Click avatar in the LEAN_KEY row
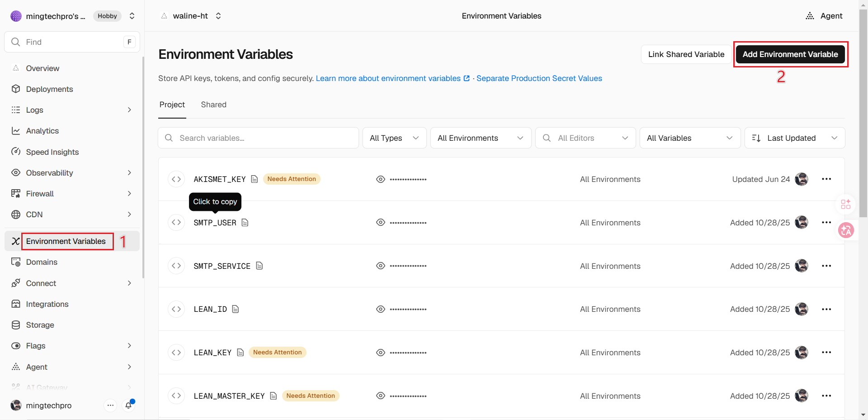The height and width of the screenshot is (420, 868). tap(802, 353)
